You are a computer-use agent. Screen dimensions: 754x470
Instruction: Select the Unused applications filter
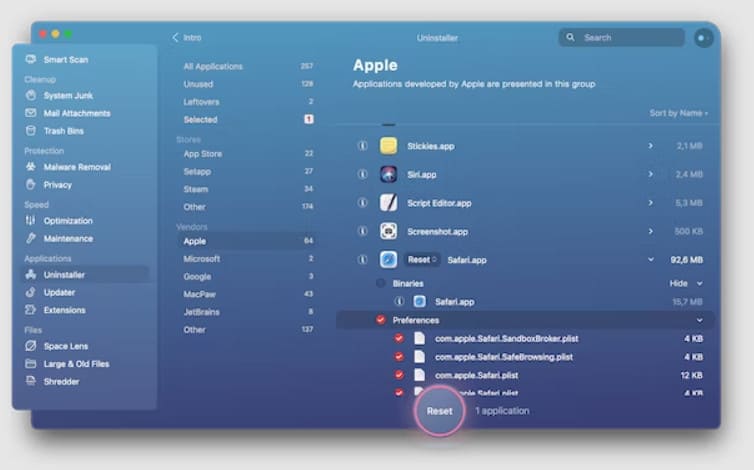[x=198, y=84]
